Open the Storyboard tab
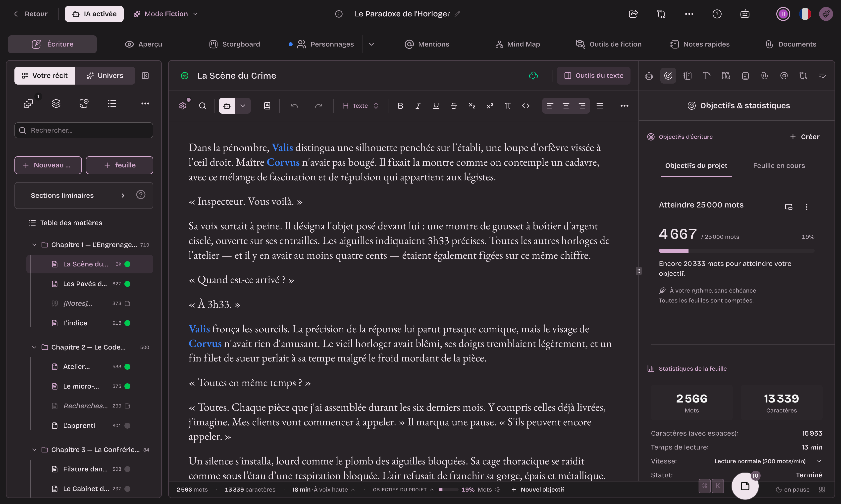Image resolution: width=841 pixels, height=504 pixels. [x=235, y=44]
